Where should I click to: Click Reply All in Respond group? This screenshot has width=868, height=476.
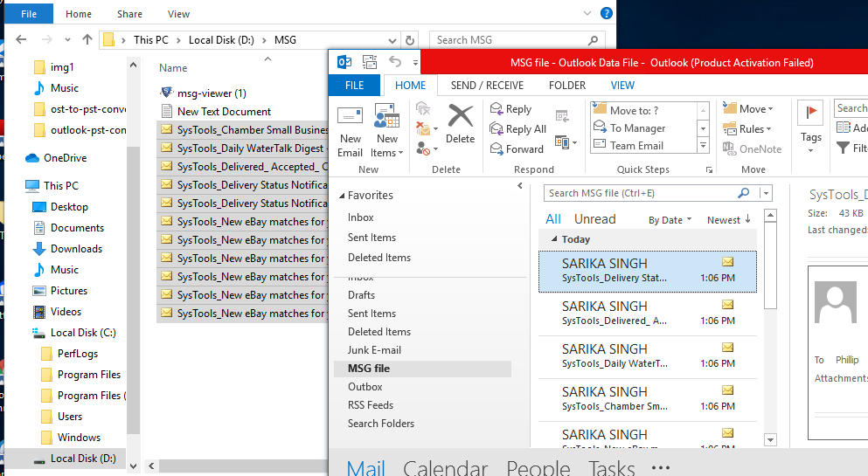(x=518, y=128)
